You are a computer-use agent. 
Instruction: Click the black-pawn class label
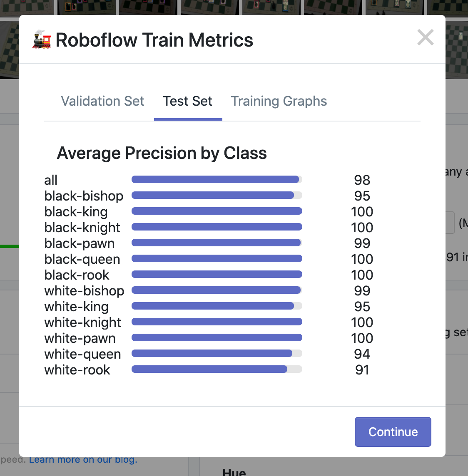tap(80, 243)
